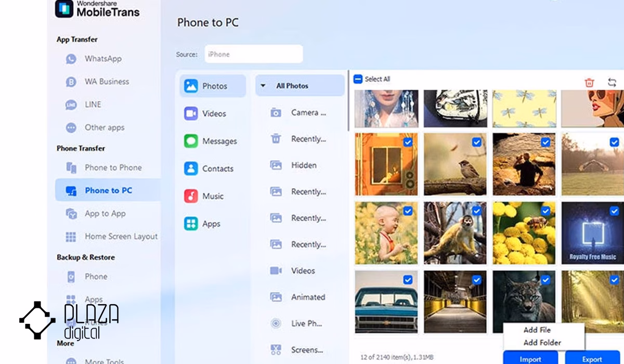The height and width of the screenshot is (364, 624).
Task: Toggle the Select All checkbox
Action: [x=358, y=79]
